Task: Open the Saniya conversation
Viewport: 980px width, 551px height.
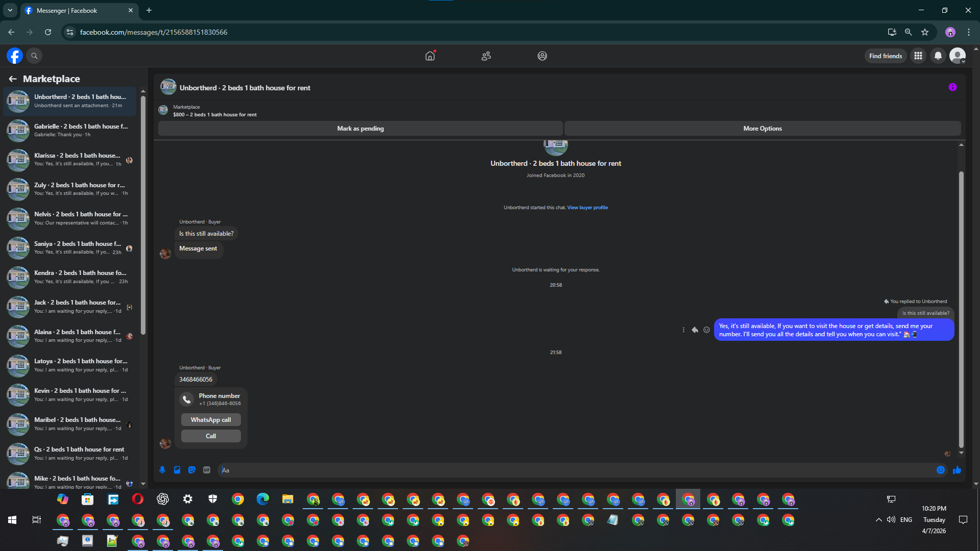Action: point(70,248)
